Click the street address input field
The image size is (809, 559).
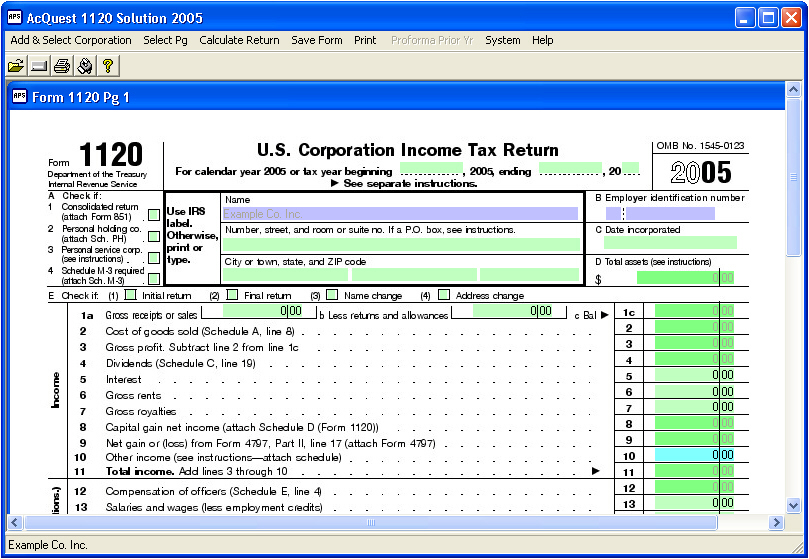401,244
